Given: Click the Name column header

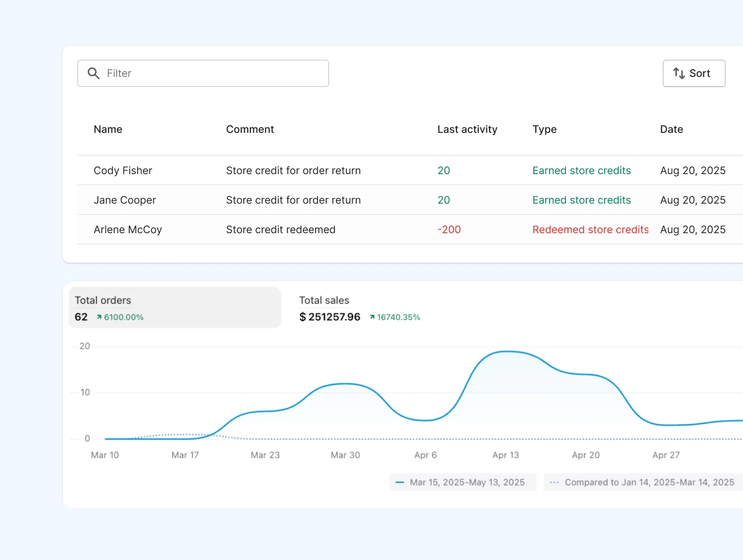Looking at the screenshot, I should pos(108,129).
